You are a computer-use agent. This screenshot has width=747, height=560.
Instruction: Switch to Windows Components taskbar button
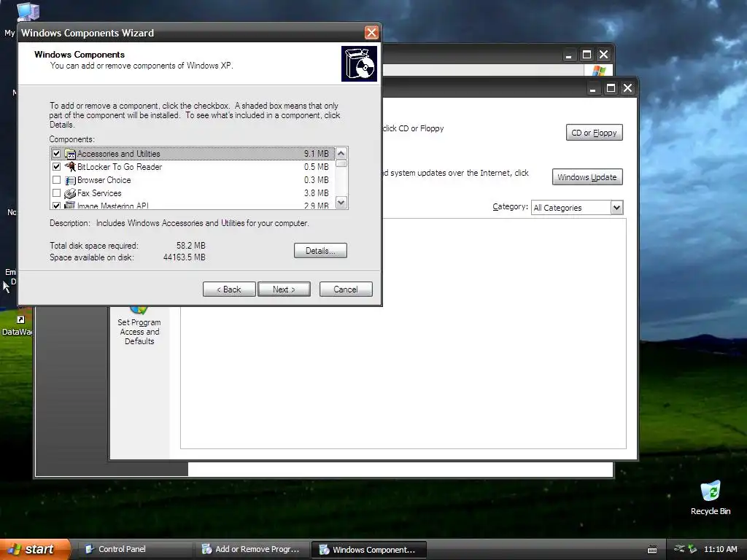tap(368, 550)
